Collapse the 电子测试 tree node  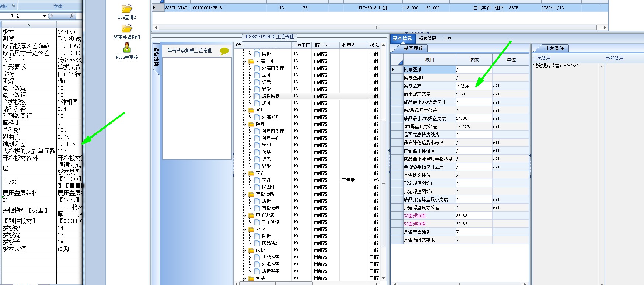click(x=244, y=215)
